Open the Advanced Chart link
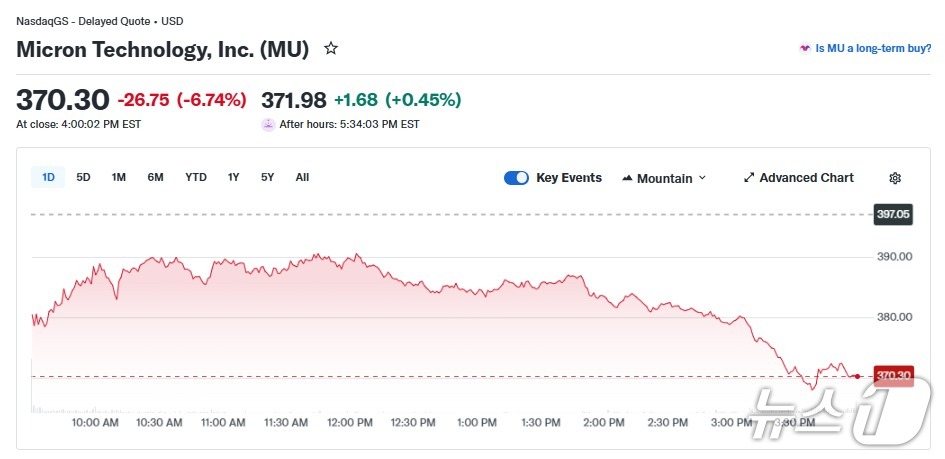This screenshot has width=945, height=459. [x=806, y=178]
